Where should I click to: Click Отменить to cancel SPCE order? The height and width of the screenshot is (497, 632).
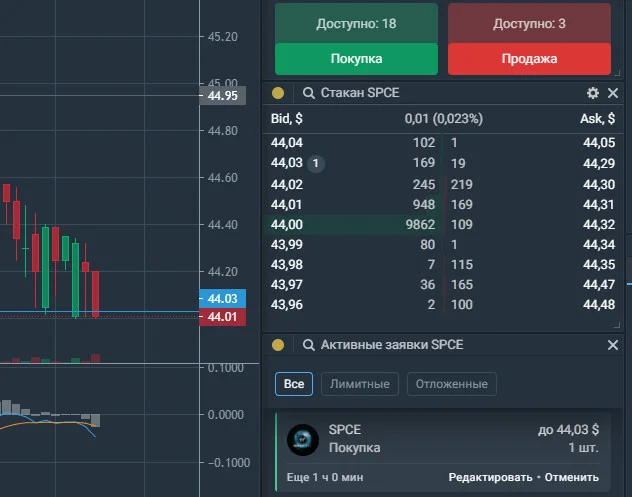click(572, 477)
